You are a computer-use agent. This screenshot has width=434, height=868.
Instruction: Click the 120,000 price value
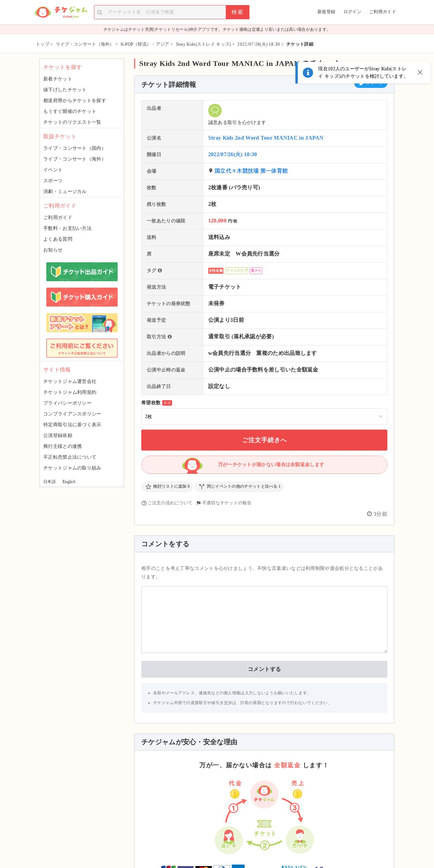point(217,221)
